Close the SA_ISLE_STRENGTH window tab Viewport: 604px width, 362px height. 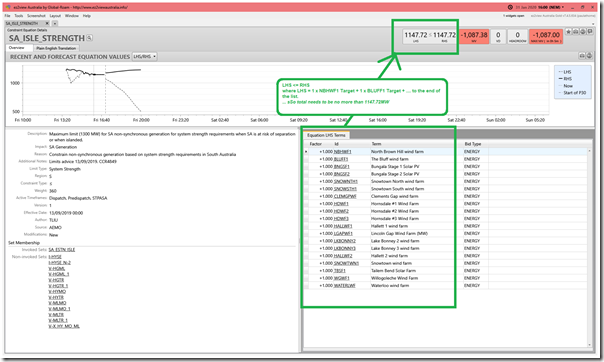point(47,23)
